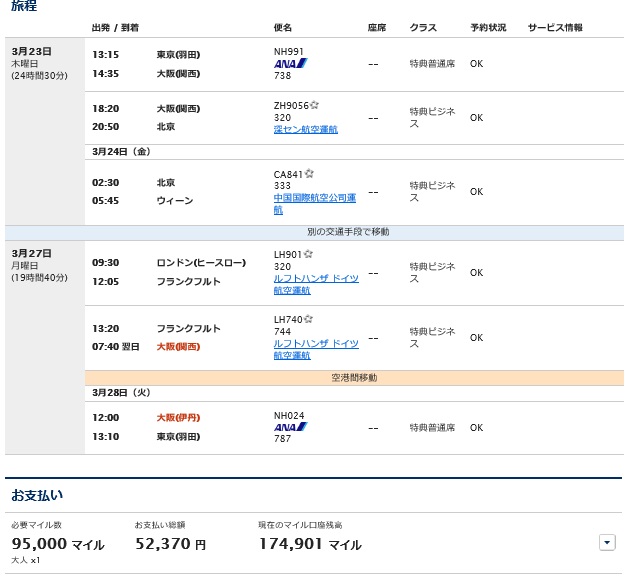The image size is (631, 579).
Task: Click Star Alliance icon beside LH740
Action: coord(308,319)
